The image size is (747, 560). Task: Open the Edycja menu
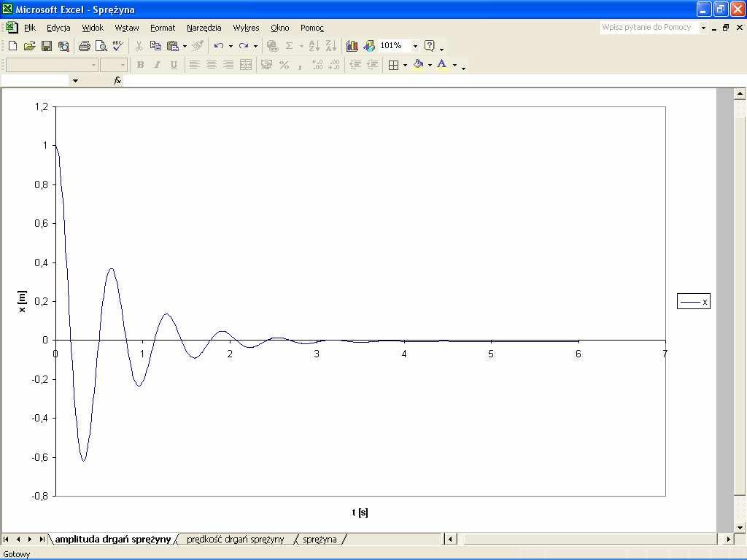[x=58, y=28]
